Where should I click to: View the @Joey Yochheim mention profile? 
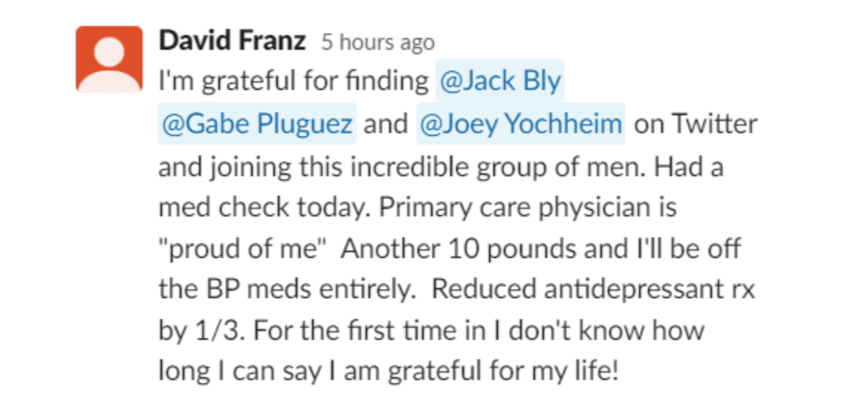click(520, 123)
